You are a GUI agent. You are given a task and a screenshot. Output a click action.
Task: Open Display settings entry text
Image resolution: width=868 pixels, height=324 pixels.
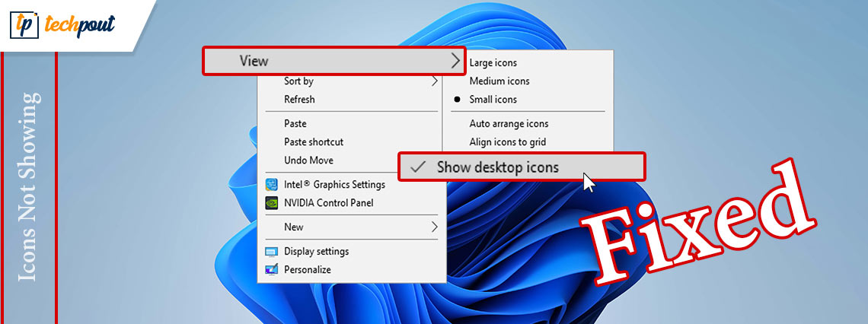tap(317, 251)
